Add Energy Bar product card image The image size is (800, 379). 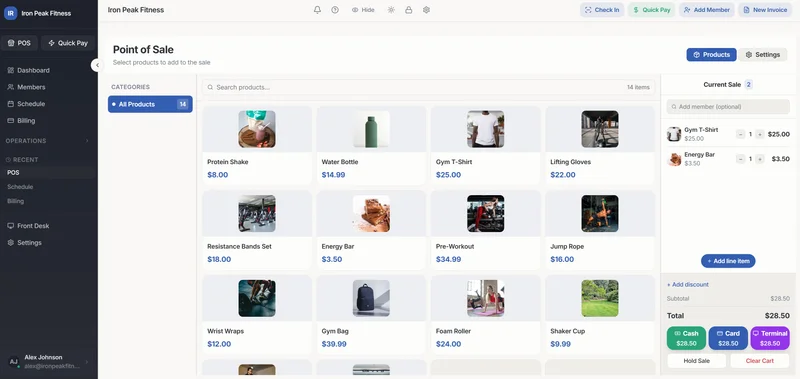(371, 214)
